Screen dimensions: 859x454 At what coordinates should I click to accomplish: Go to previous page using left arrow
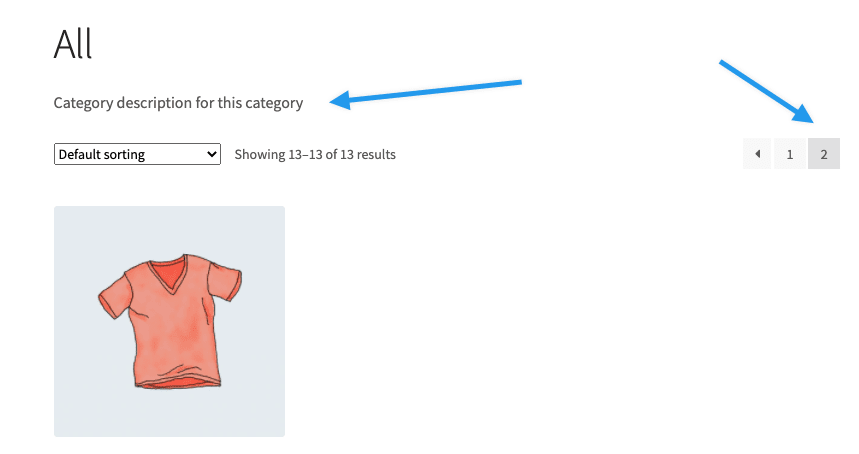point(757,154)
